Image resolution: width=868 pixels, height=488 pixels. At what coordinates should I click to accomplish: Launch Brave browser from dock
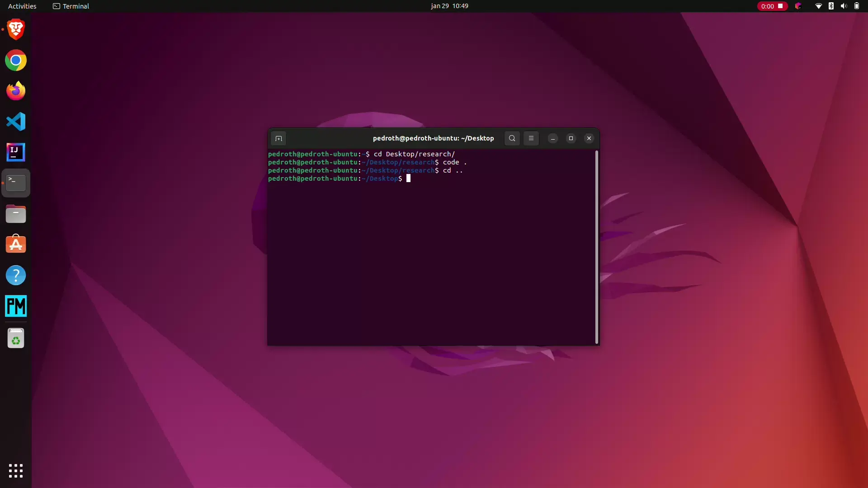(16, 29)
